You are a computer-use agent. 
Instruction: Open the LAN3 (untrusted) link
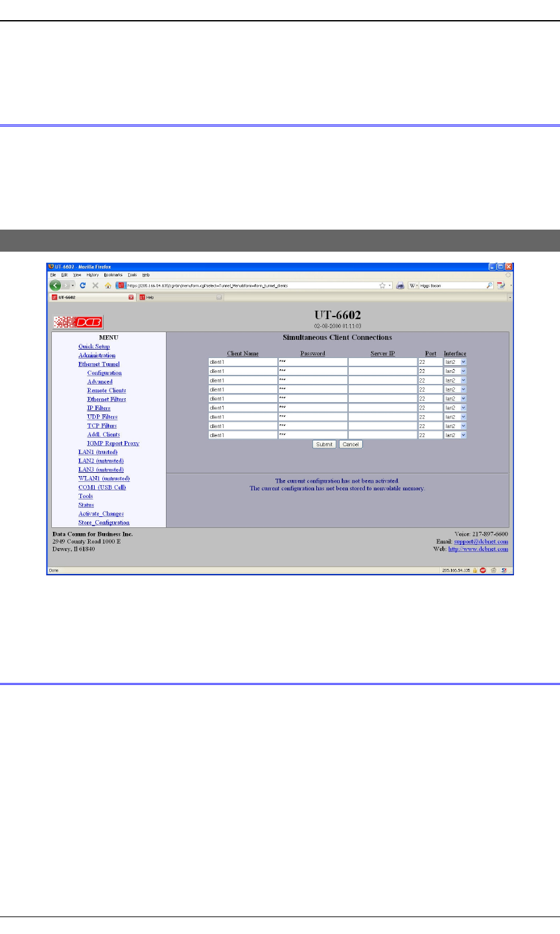[x=101, y=469]
